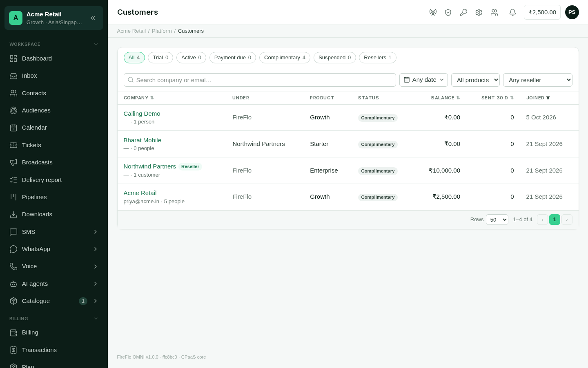Click the Platform breadcrumb link
Image resolution: width=588 pixels, height=368 pixels.
(x=162, y=31)
